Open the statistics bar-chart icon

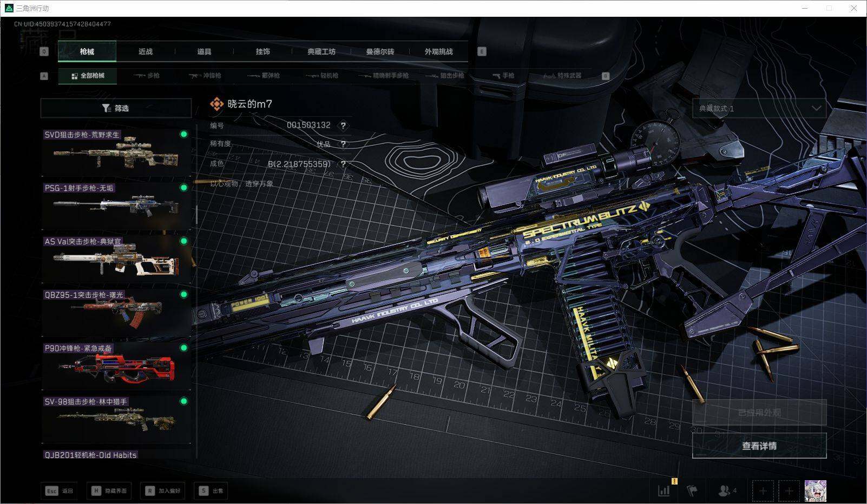(664, 490)
